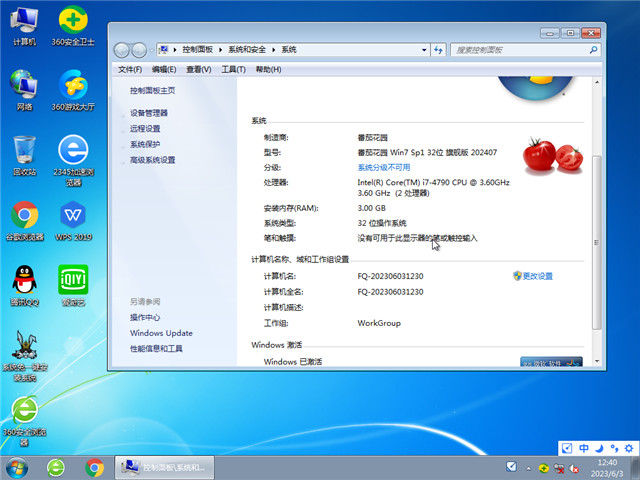Open 远程设置 link

(x=145, y=129)
